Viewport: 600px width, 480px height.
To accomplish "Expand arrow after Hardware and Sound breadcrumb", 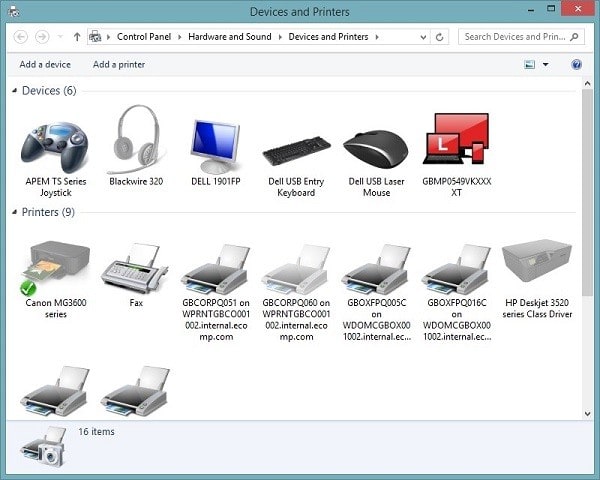I will 280,37.
